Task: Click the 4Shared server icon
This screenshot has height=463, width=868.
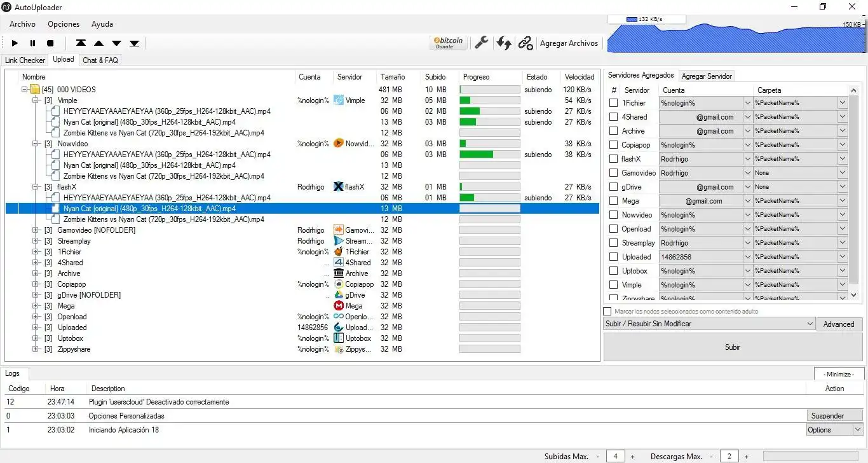Action: pos(339,263)
